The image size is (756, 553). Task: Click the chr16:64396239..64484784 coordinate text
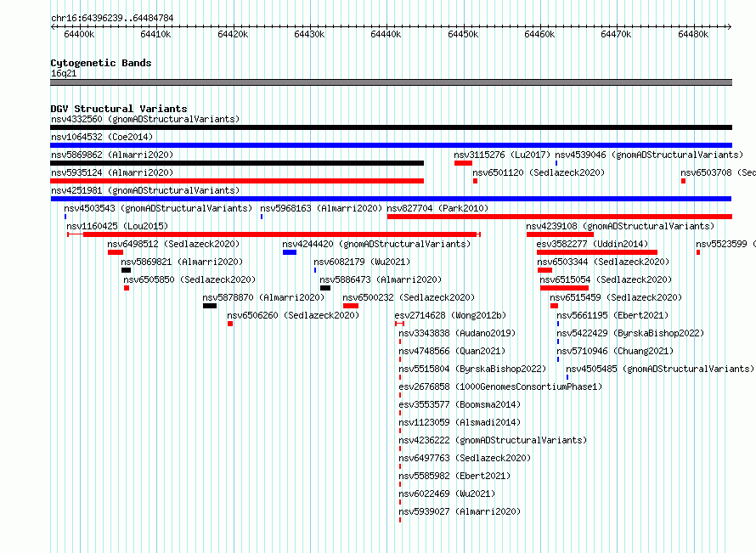click(112, 18)
